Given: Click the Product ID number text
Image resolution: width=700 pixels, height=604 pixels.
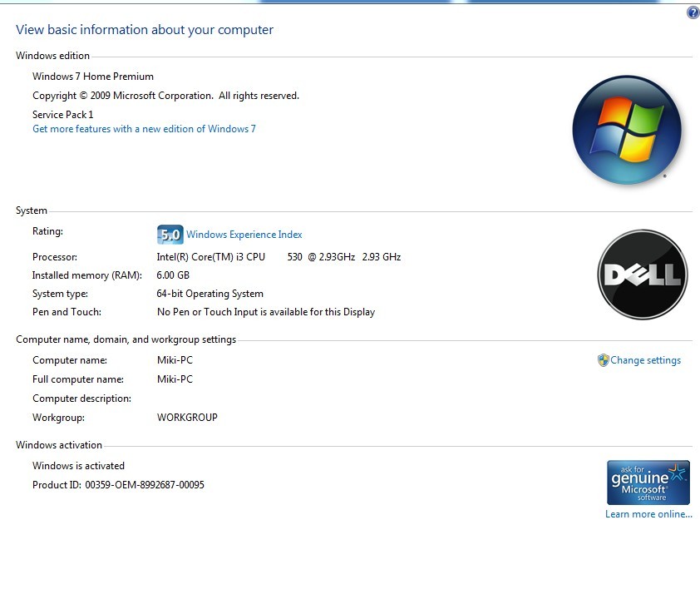Looking at the screenshot, I should point(144,484).
